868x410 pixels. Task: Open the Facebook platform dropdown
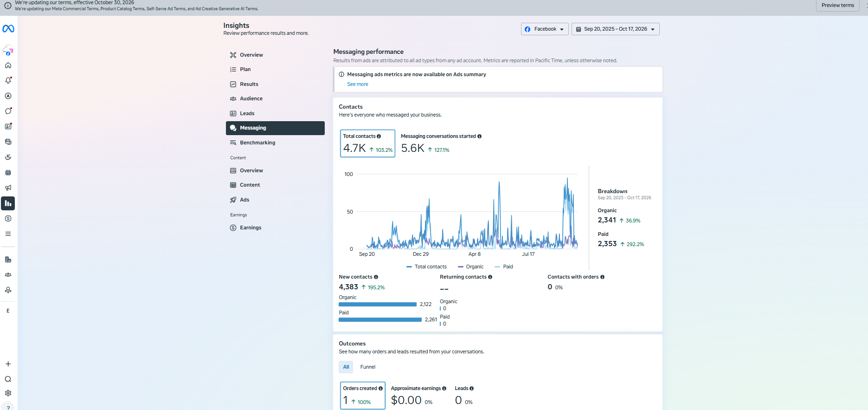tap(545, 29)
